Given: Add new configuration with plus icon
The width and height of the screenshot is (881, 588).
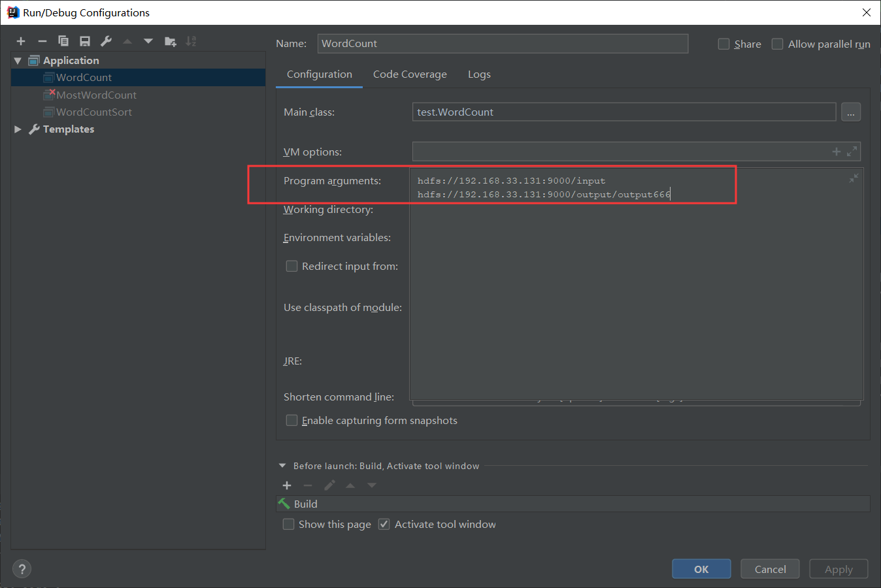Looking at the screenshot, I should tap(21, 41).
